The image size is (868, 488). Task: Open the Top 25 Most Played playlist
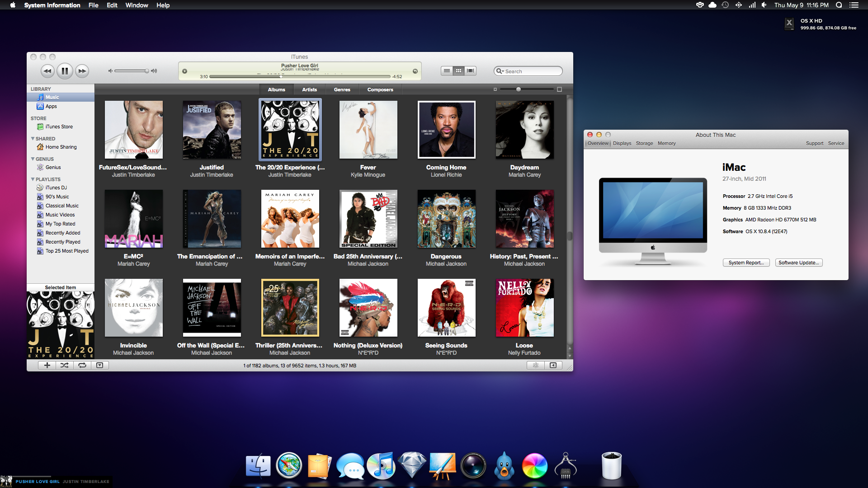coord(61,251)
